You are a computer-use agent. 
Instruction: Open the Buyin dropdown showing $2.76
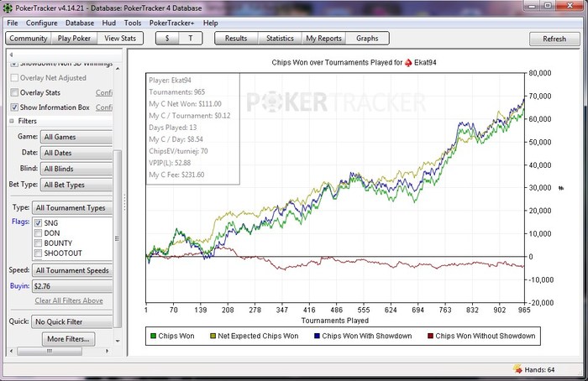pos(72,286)
